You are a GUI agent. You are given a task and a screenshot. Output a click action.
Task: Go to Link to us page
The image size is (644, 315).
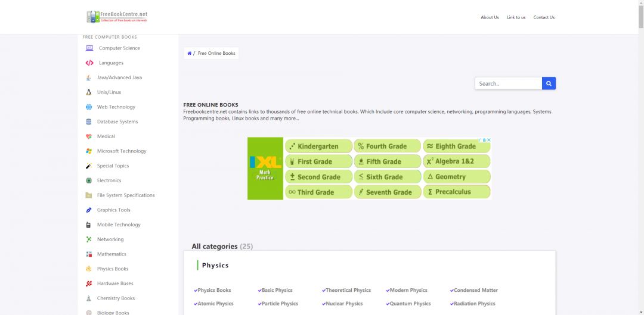[516, 17]
